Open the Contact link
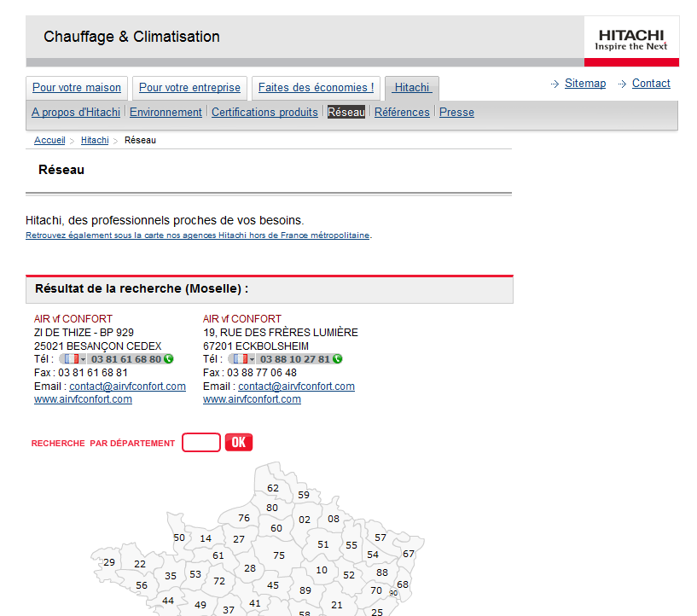Screen dimensions: 697x616 click(x=651, y=84)
